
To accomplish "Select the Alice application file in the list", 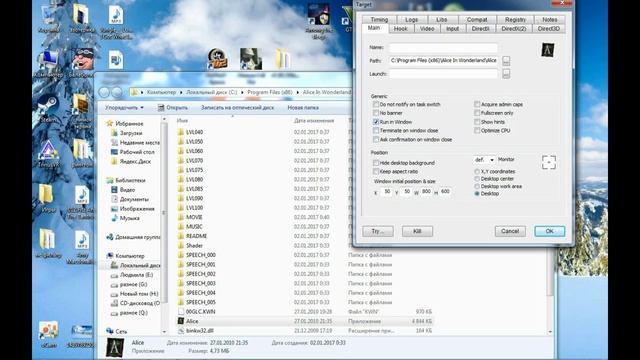I will tap(305, 321).
